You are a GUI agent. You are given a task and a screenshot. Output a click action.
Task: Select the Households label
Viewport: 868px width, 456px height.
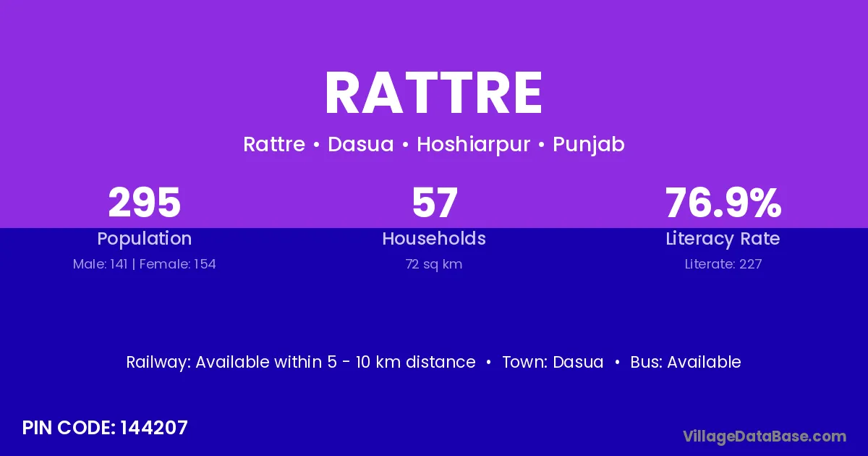[434, 239]
